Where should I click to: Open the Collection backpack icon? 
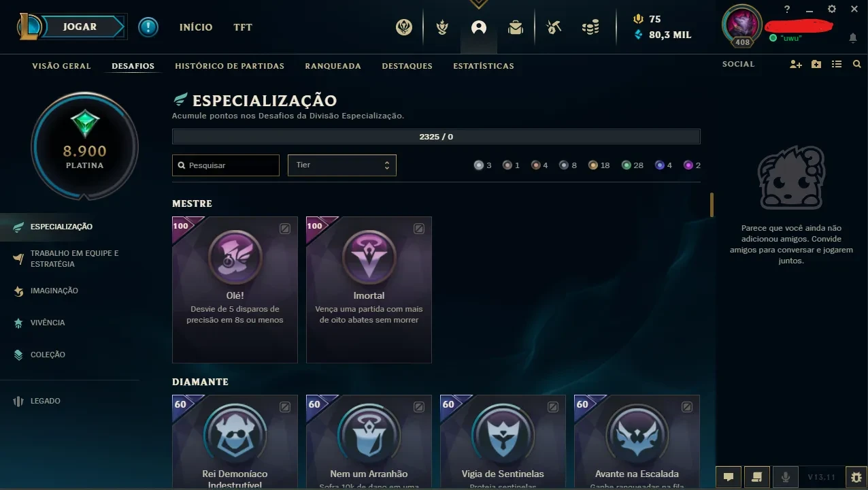tap(516, 27)
